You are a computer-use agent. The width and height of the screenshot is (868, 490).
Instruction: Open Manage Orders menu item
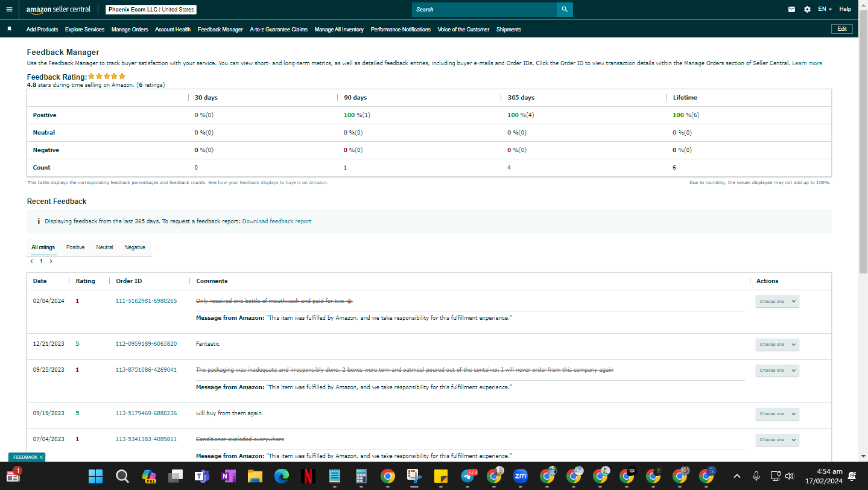(x=130, y=30)
